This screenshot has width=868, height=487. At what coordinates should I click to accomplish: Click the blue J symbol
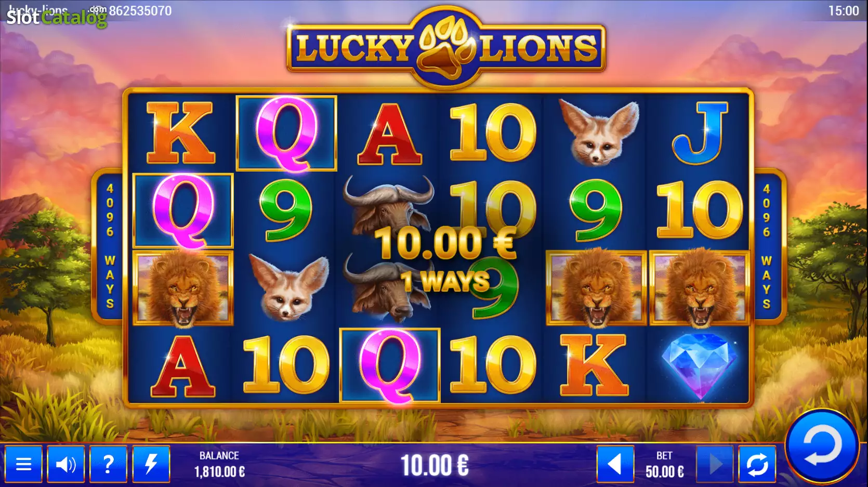click(700, 133)
